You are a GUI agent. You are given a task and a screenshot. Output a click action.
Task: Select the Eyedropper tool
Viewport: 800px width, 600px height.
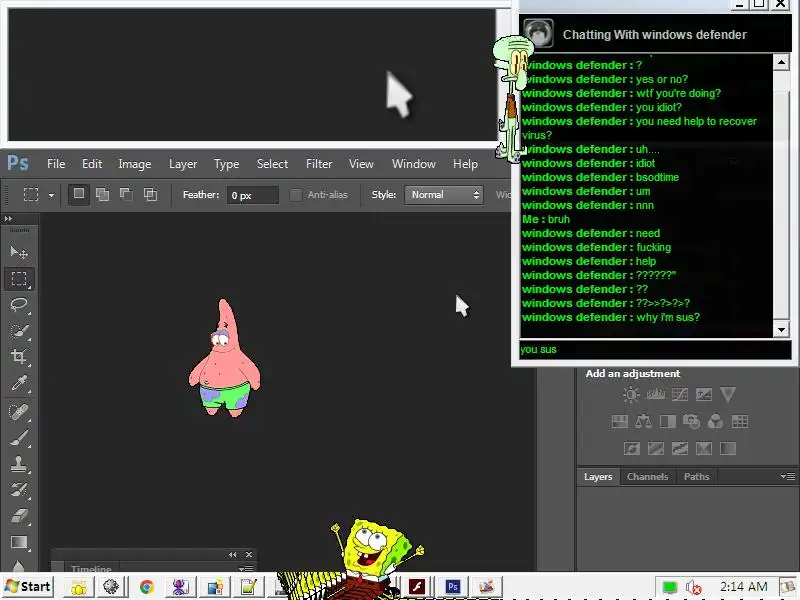(x=19, y=383)
